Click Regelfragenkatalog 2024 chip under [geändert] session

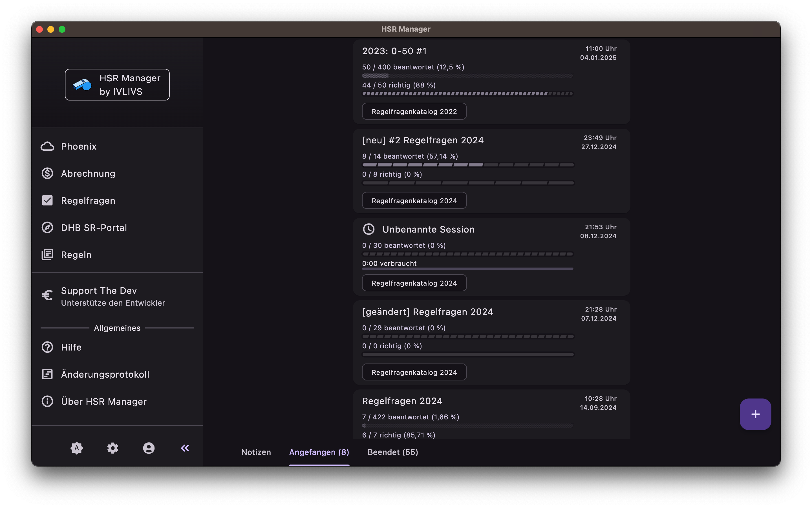(414, 372)
